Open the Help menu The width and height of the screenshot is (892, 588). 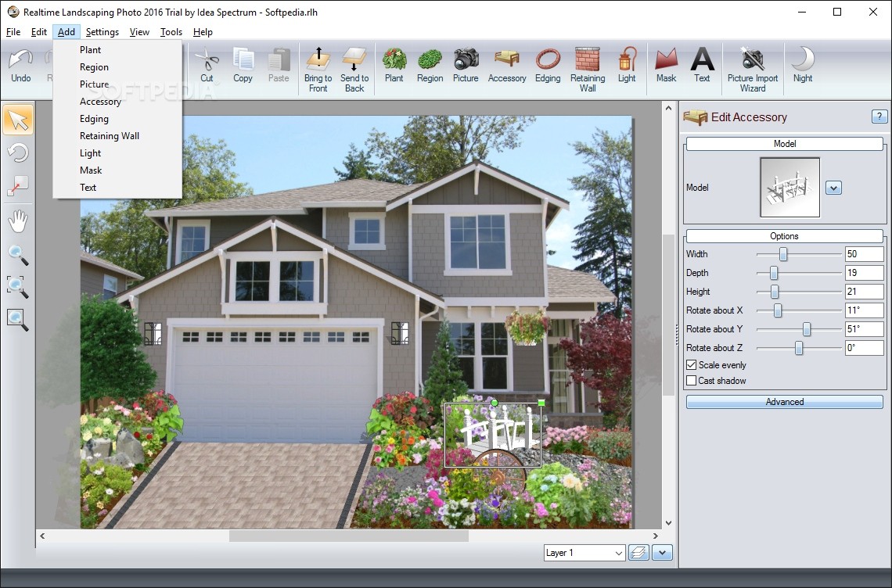click(203, 32)
